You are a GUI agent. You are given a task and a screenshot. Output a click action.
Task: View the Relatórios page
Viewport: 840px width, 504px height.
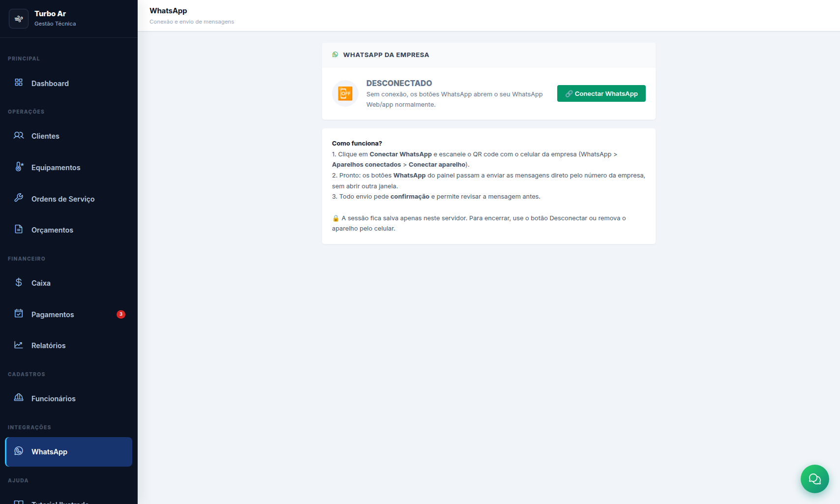(x=69, y=346)
